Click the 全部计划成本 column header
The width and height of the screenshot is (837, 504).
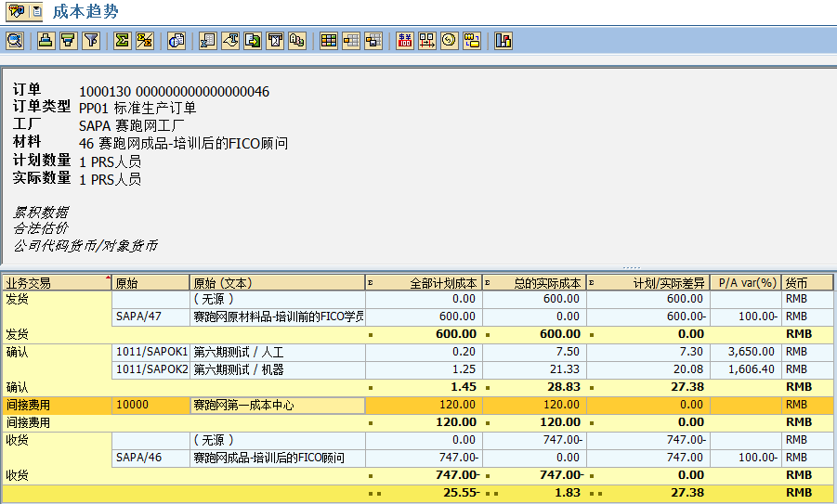click(x=424, y=283)
